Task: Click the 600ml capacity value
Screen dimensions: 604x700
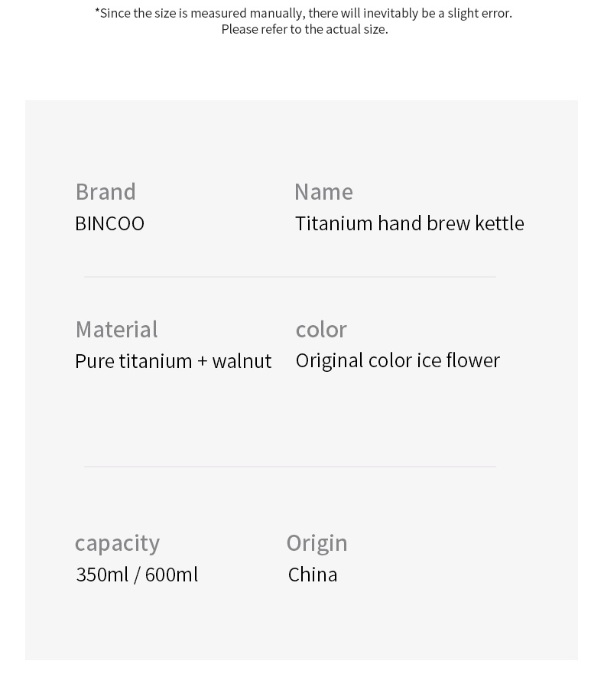Action: click(x=171, y=575)
